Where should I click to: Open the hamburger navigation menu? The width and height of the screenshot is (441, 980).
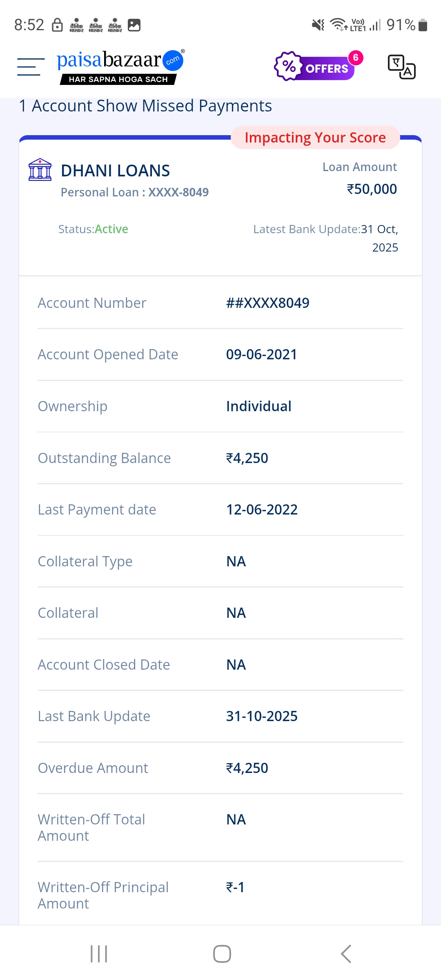tap(31, 67)
